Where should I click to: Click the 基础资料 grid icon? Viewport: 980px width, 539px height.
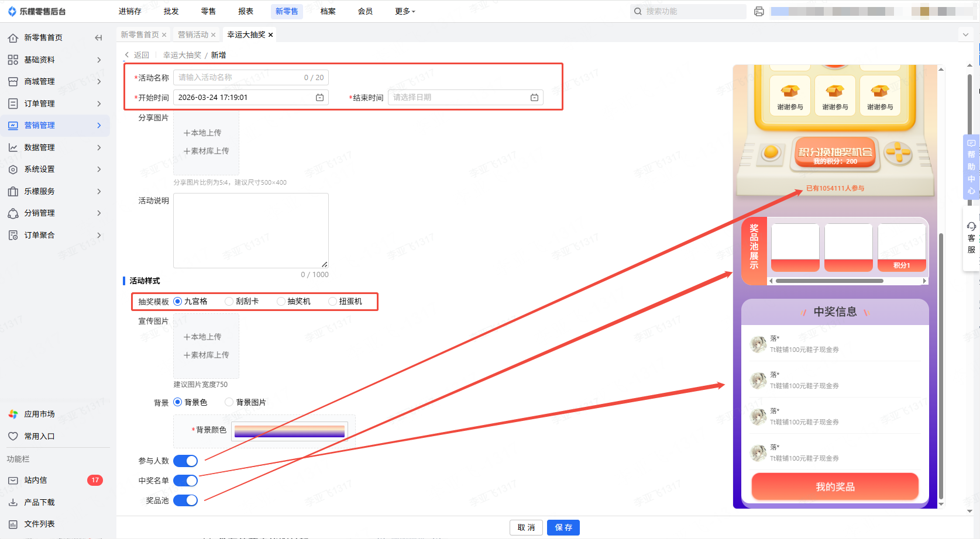[13, 60]
